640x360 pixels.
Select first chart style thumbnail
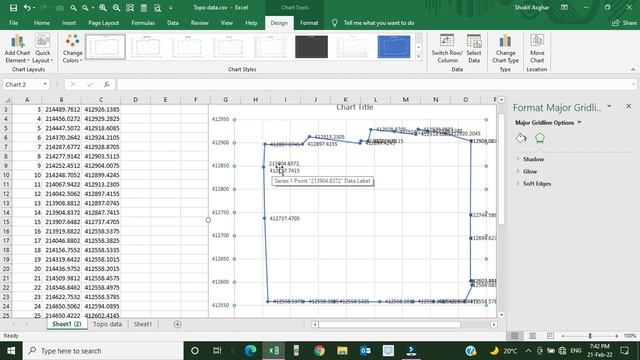105,47
